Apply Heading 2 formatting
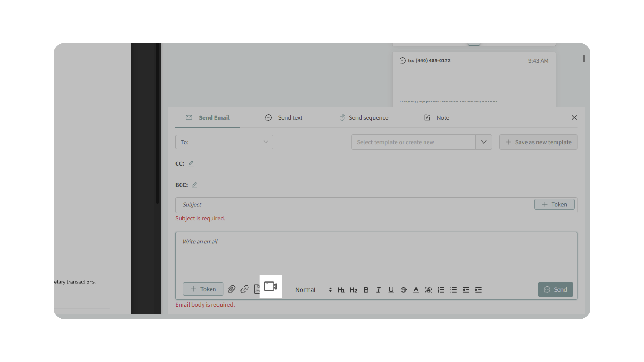Screen dimensions: 644x362 (x=353, y=290)
